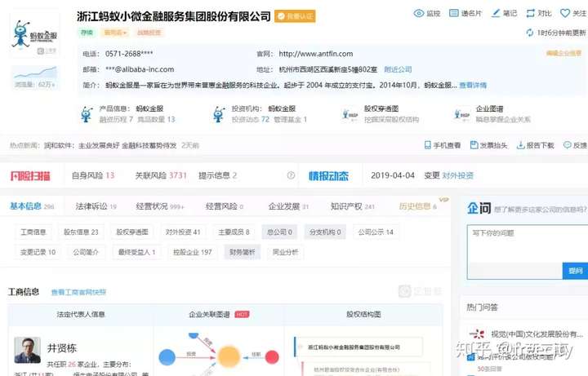The width and height of the screenshot is (588, 376).
Task: Switch to the 企业发展 tab
Action: click(x=288, y=206)
